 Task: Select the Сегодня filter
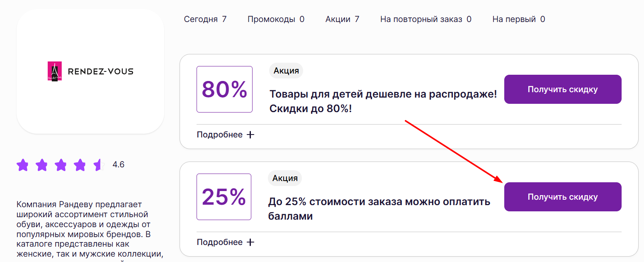click(x=205, y=19)
